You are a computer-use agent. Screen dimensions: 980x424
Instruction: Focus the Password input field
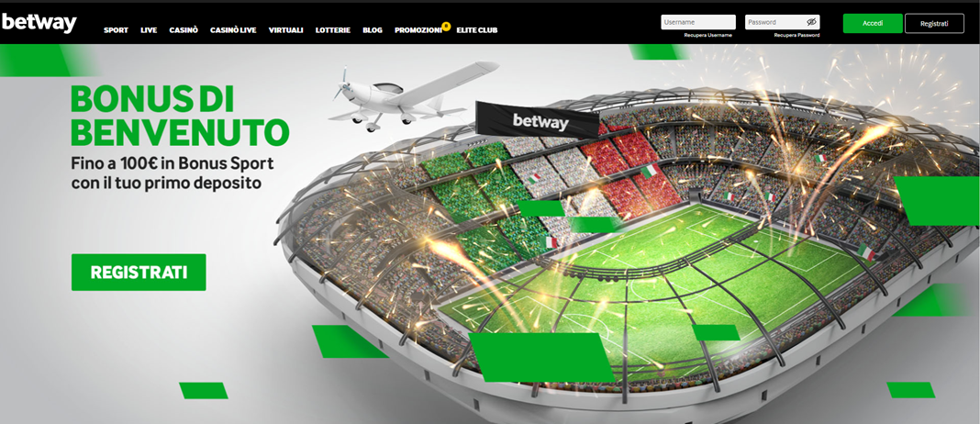point(782,22)
